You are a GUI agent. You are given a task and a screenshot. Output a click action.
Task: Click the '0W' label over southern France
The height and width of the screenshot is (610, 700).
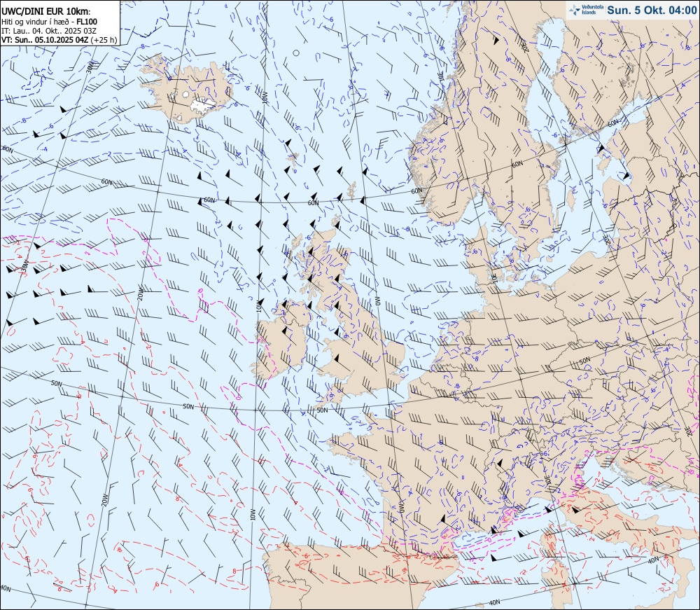pos(401,508)
